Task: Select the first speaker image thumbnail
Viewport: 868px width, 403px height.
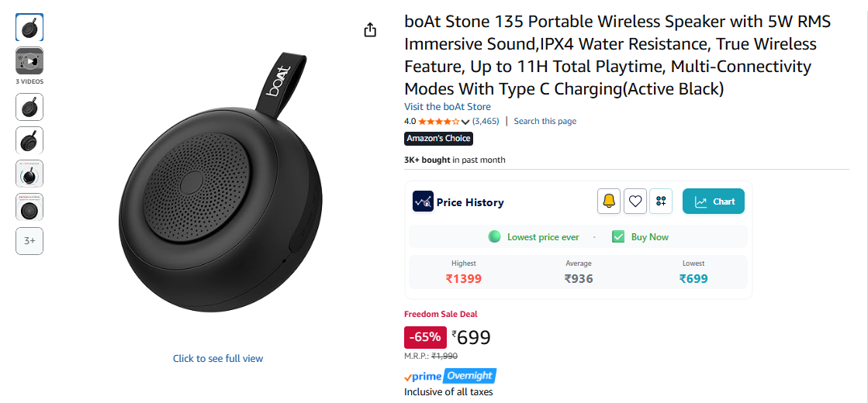Action: 29,28
